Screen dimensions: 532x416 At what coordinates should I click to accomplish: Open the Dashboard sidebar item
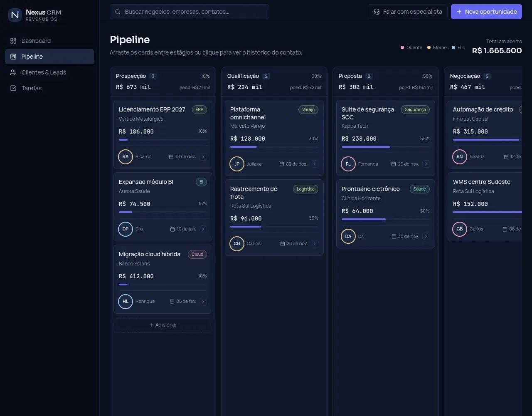pyautogui.click(x=49, y=41)
